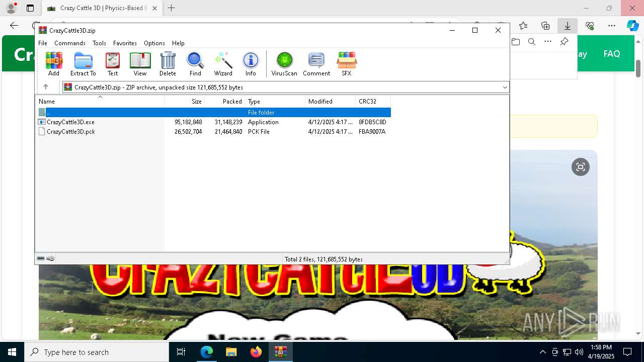
Task: Open File Explorer from the taskbar
Action: (x=231, y=352)
